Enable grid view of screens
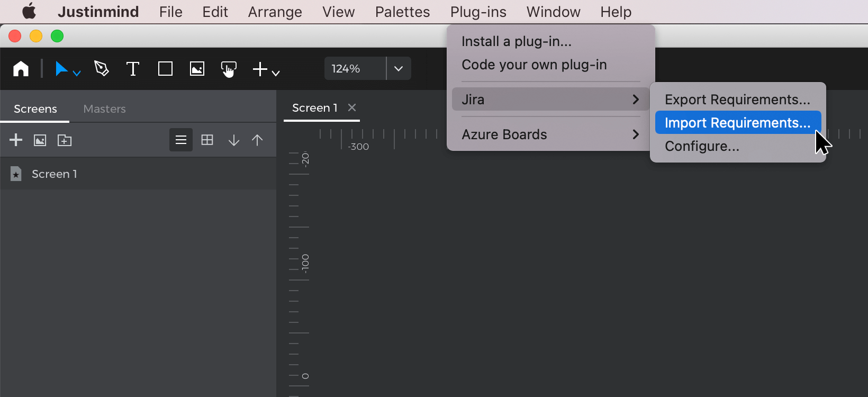Viewport: 868px width, 397px height. click(x=207, y=140)
